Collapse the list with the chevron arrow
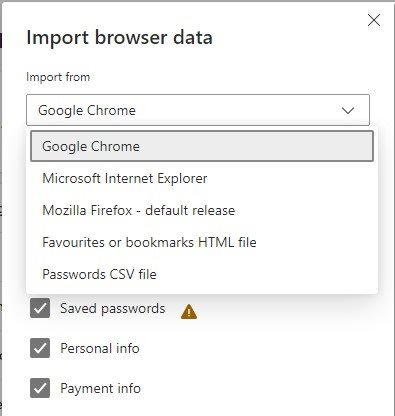 click(348, 110)
